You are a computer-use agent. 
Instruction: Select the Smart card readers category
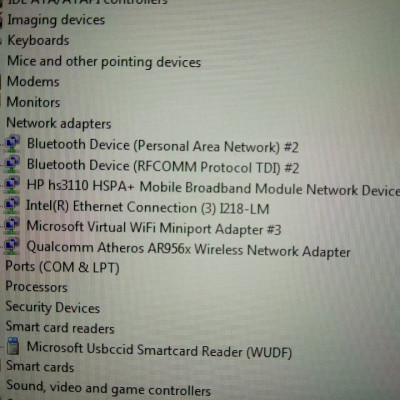tap(60, 328)
